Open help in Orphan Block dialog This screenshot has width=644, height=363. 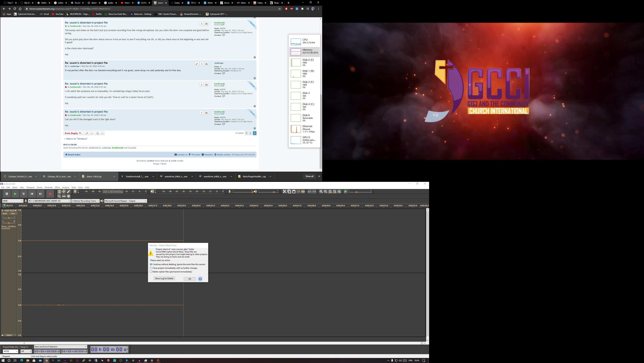click(200, 279)
